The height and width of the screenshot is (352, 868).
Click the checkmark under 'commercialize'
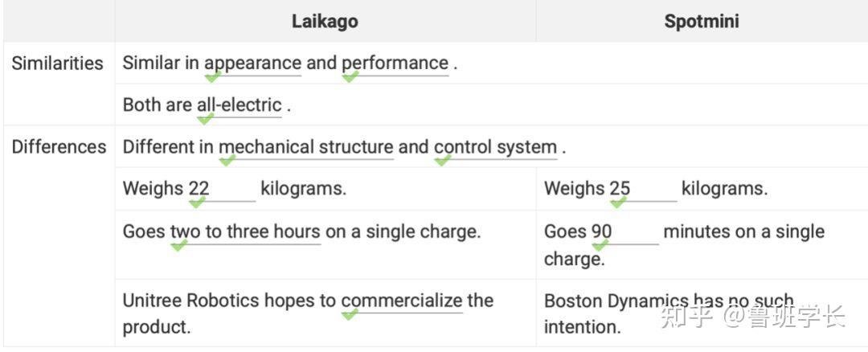click(x=350, y=314)
